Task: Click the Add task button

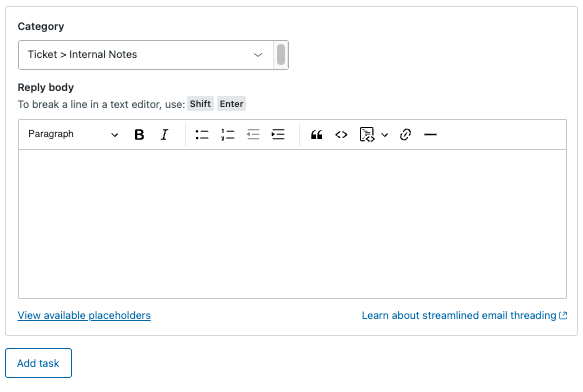Action: coord(38,363)
